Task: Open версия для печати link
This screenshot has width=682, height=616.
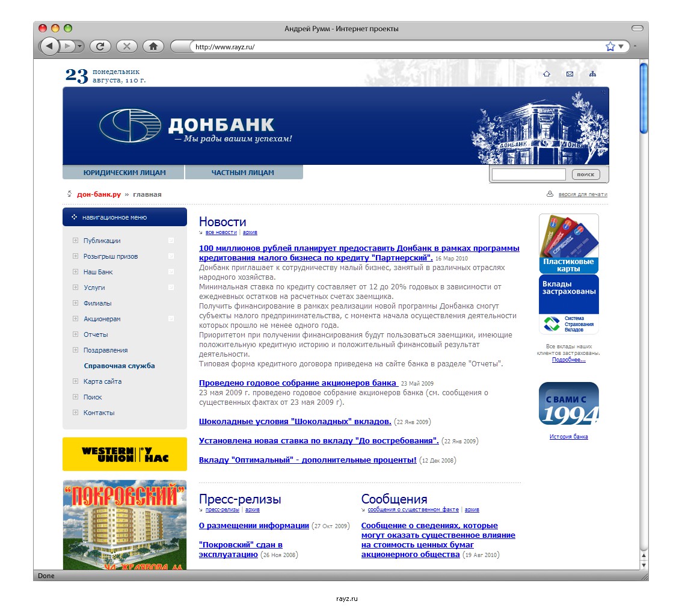Action: 583,194
